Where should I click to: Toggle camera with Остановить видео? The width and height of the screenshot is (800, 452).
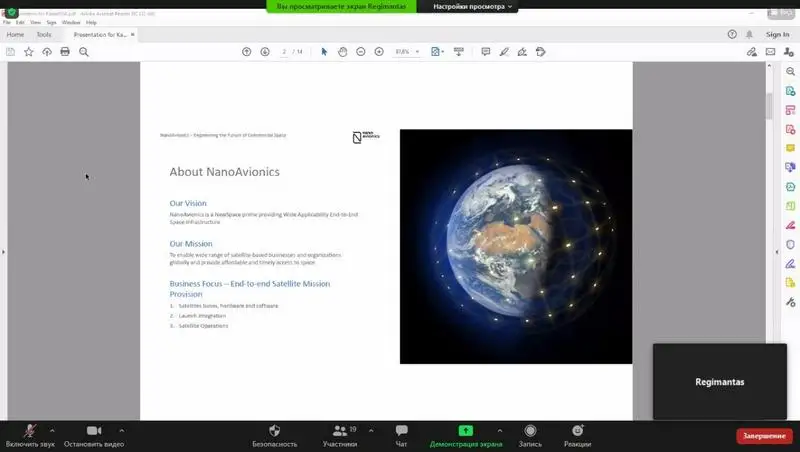click(x=94, y=436)
